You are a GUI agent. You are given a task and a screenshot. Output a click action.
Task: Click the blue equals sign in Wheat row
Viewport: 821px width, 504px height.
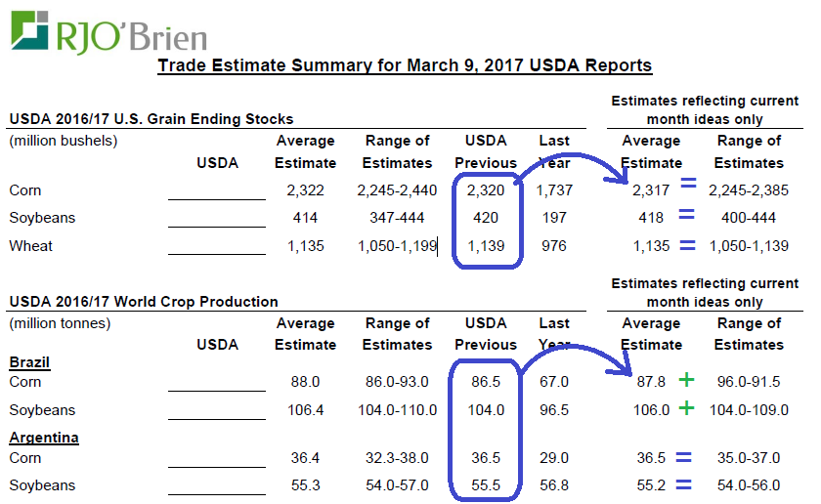(x=689, y=245)
